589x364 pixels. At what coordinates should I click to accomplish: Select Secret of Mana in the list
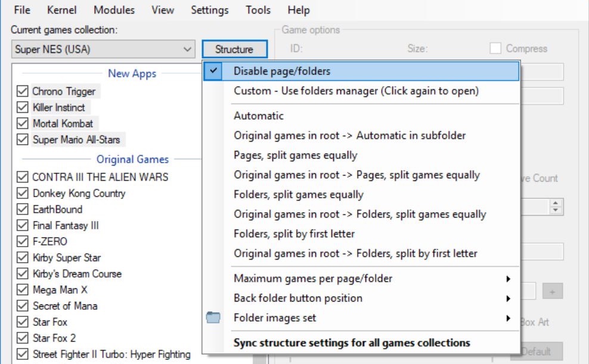(65, 306)
